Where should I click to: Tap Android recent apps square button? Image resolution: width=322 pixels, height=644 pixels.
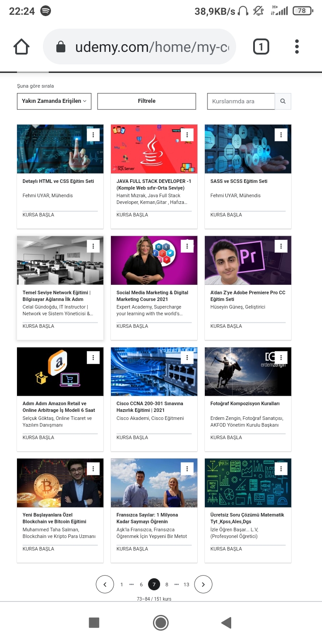94,623
